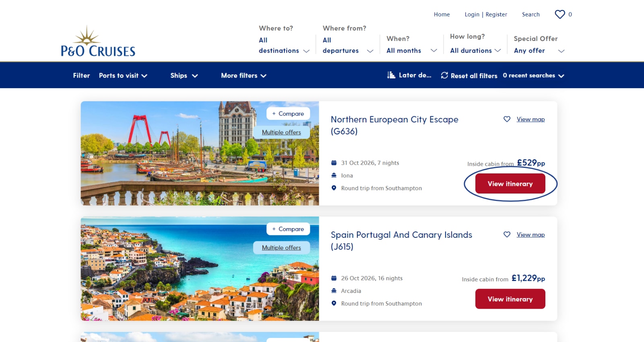
Task: Click location pin icon for Northern European cruise
Action: coord(334,188)
